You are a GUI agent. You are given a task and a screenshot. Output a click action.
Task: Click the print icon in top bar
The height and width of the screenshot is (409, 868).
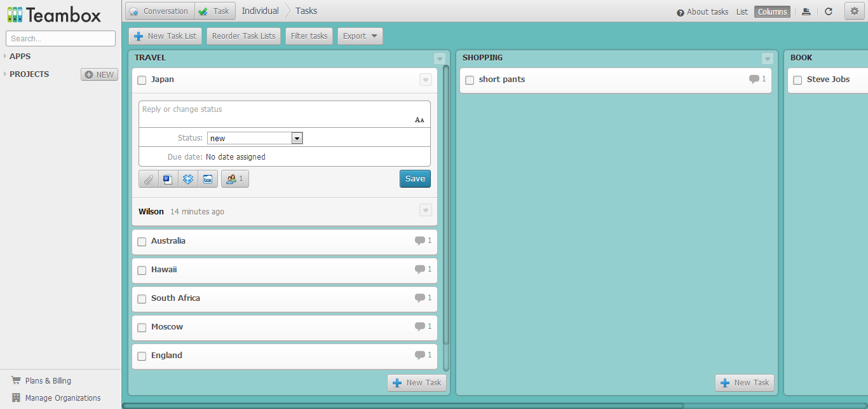[x=806, y=11]
